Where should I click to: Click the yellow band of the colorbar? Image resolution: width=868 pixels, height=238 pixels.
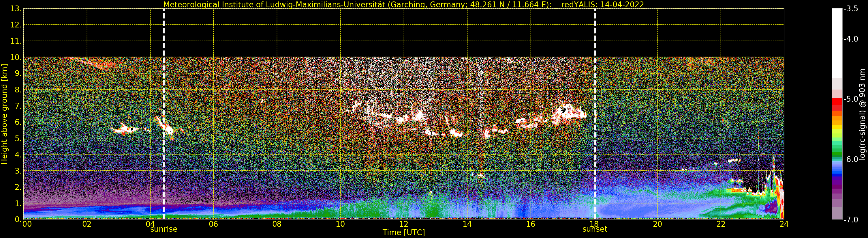[x=837, y=128]
